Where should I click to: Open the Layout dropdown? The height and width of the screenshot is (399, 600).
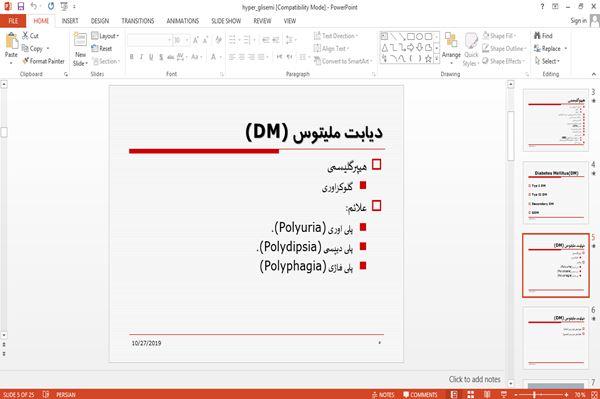pos(105,36)
